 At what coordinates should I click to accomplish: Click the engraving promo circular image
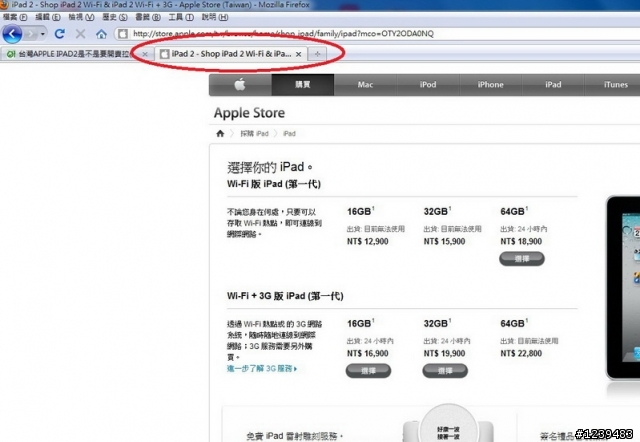point(448,424)
